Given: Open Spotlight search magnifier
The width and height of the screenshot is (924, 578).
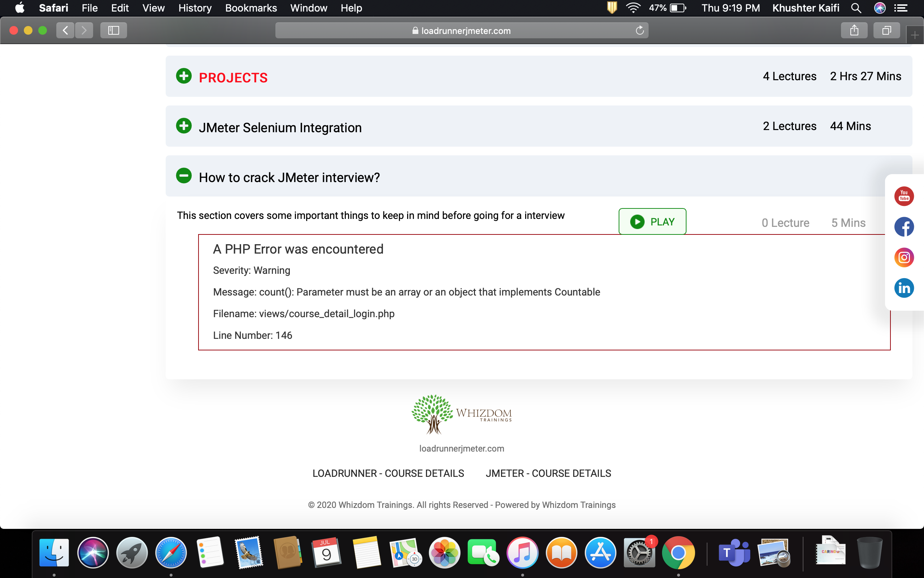Looking at the screenshot, I should tap(856, 8).
